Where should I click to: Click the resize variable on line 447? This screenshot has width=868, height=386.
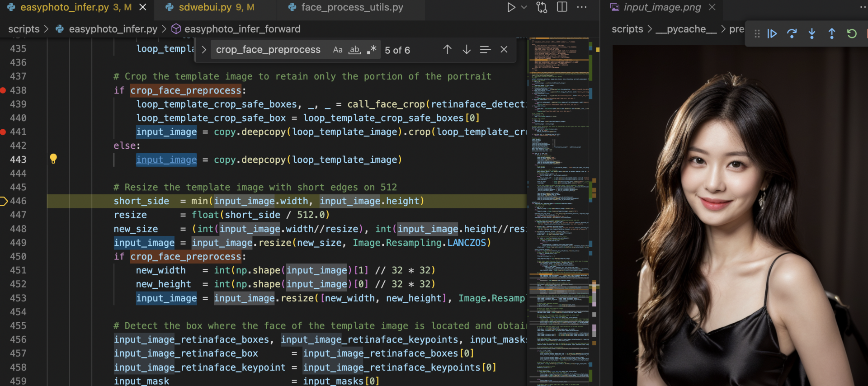click(130, 215)
